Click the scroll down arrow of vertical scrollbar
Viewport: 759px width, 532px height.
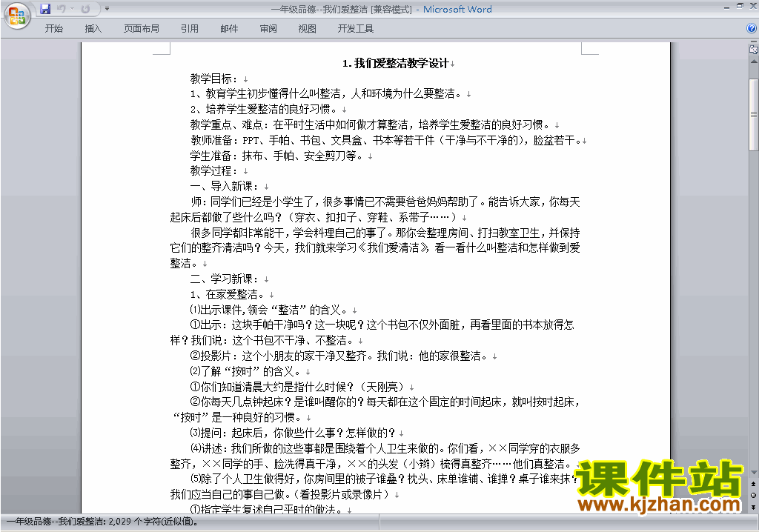click(754, 473)
